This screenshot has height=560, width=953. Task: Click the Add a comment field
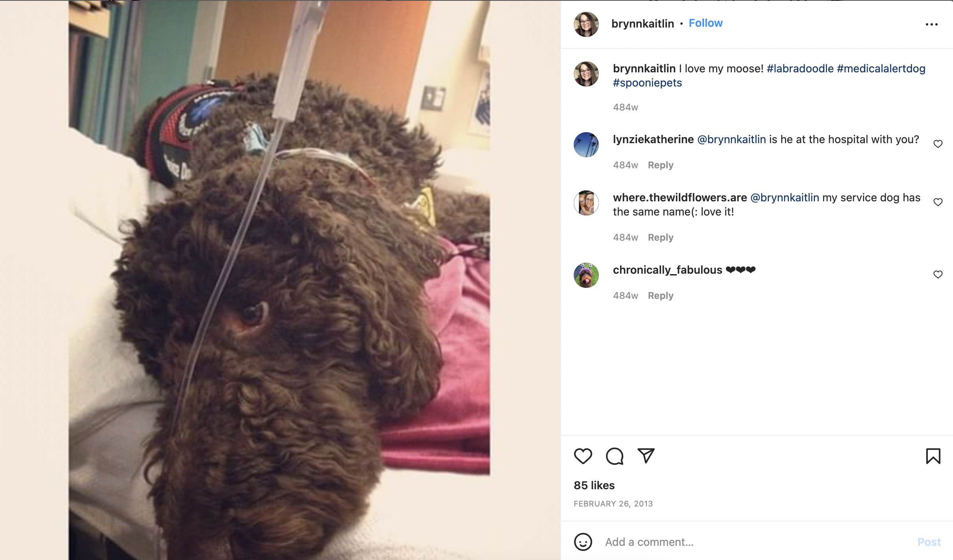[x=755, y=542]
